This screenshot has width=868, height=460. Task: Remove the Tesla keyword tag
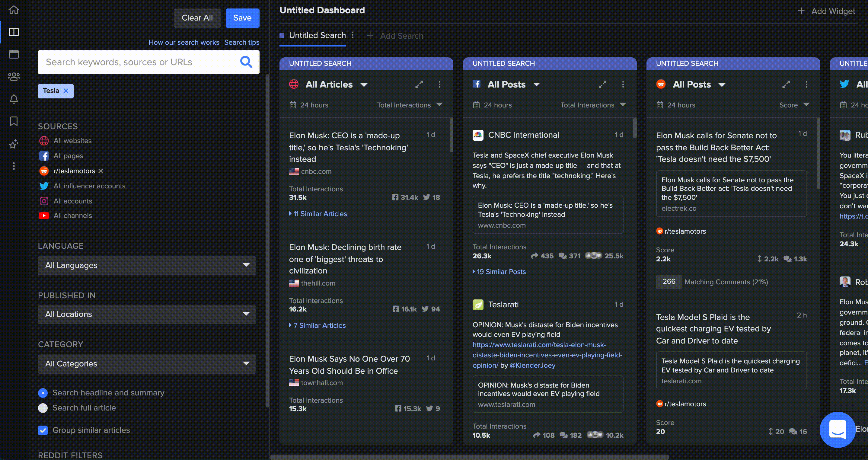[x=66, y=91]
